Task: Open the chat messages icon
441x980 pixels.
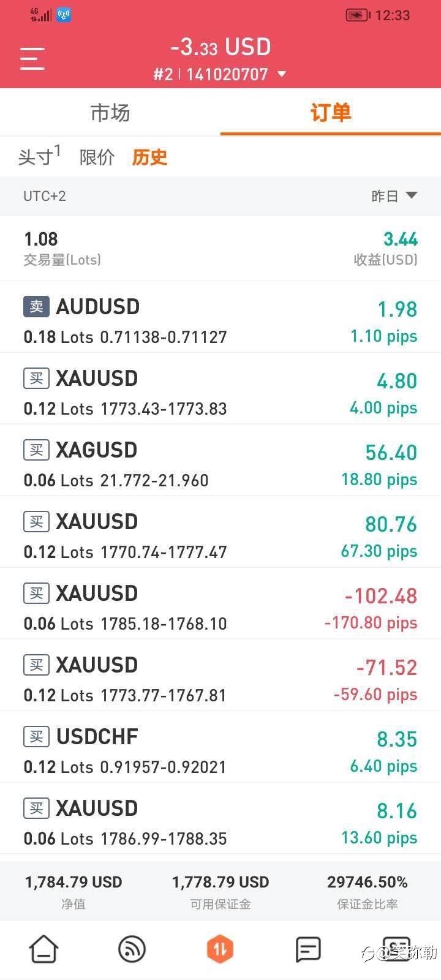Action: click(x=308, y=949)
